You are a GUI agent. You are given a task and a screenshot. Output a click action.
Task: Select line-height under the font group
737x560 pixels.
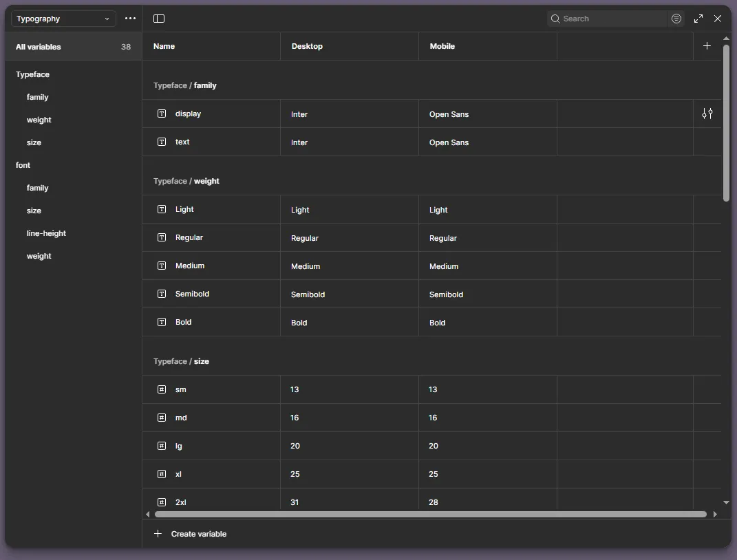coord(46,233)
